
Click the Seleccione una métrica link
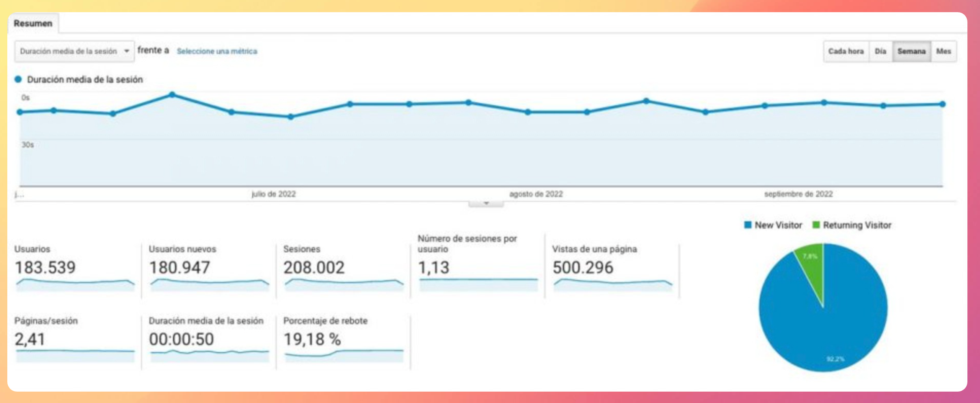pyautogui.click(x=217, y=52)
